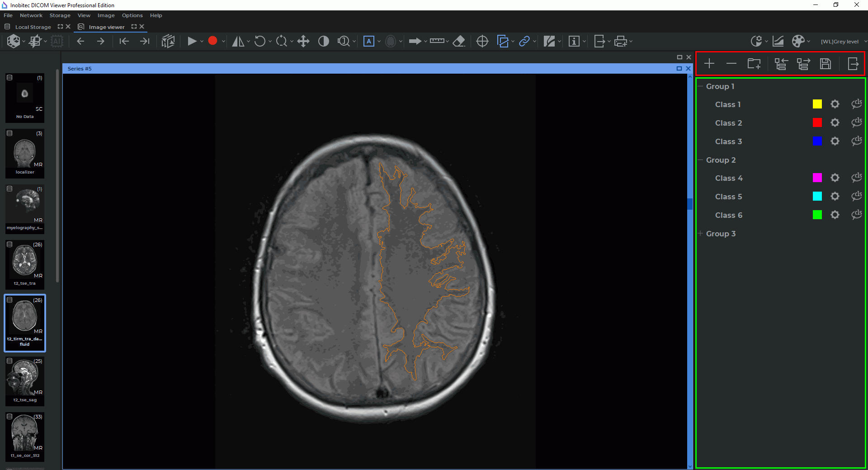Image resolution: width=868 pixels, height=470 pixels.
Task: Toggle the image invert contrast button
Action: click(324, 42)
